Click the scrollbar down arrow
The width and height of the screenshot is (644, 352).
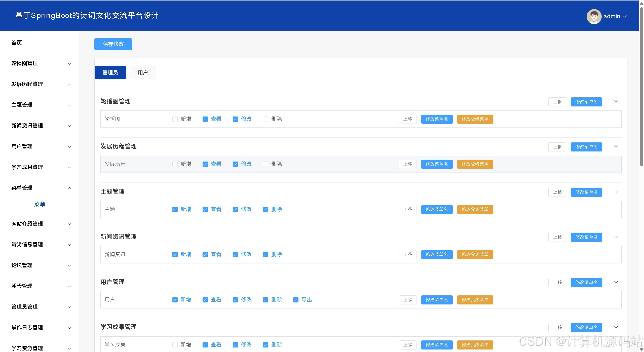tap(641, 349)
